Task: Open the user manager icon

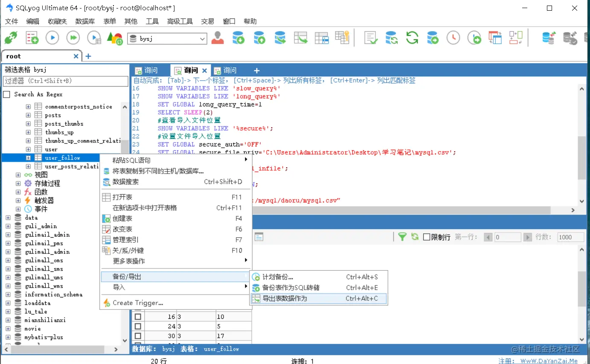Action: point(218,38)
